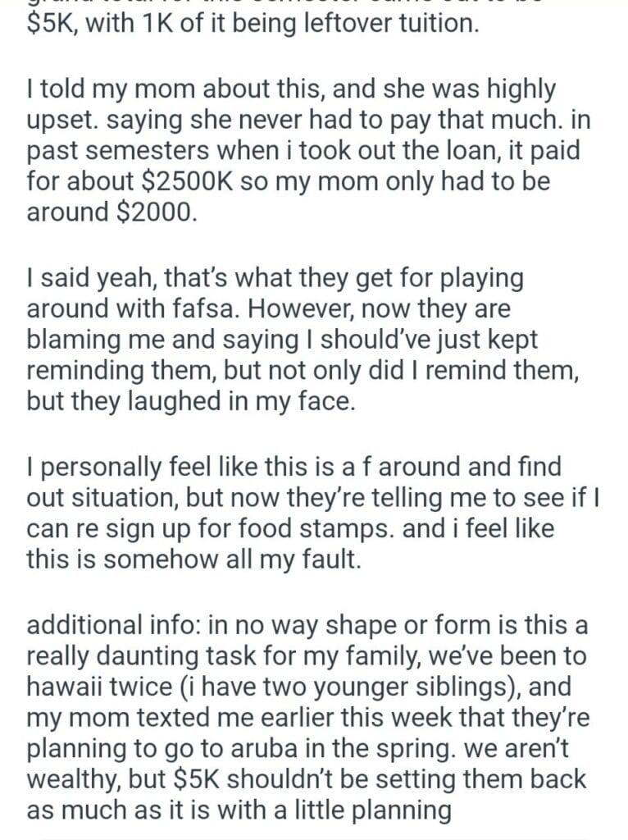Click the line starting "I said yeah"
Viewport: 628px width, 840px height.
(x=275, y=278)
